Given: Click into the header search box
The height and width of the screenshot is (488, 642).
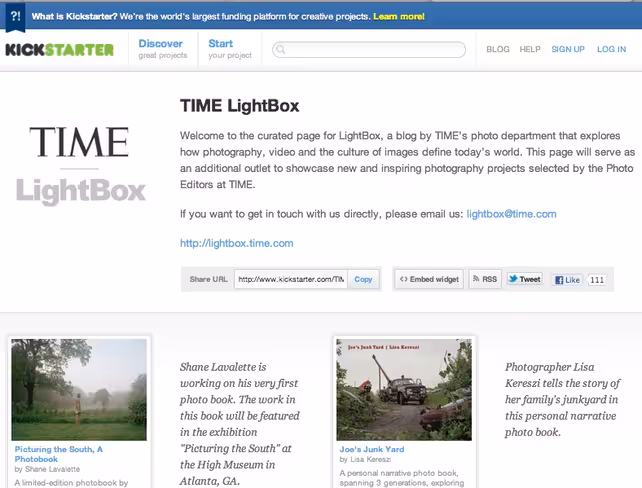Looking at the screenshot, I should pos(369,50).
